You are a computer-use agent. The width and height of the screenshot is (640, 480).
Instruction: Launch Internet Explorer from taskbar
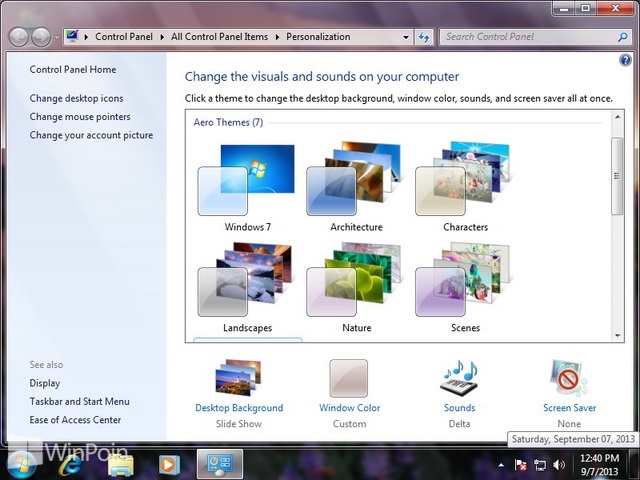click(x=71, y=464)
